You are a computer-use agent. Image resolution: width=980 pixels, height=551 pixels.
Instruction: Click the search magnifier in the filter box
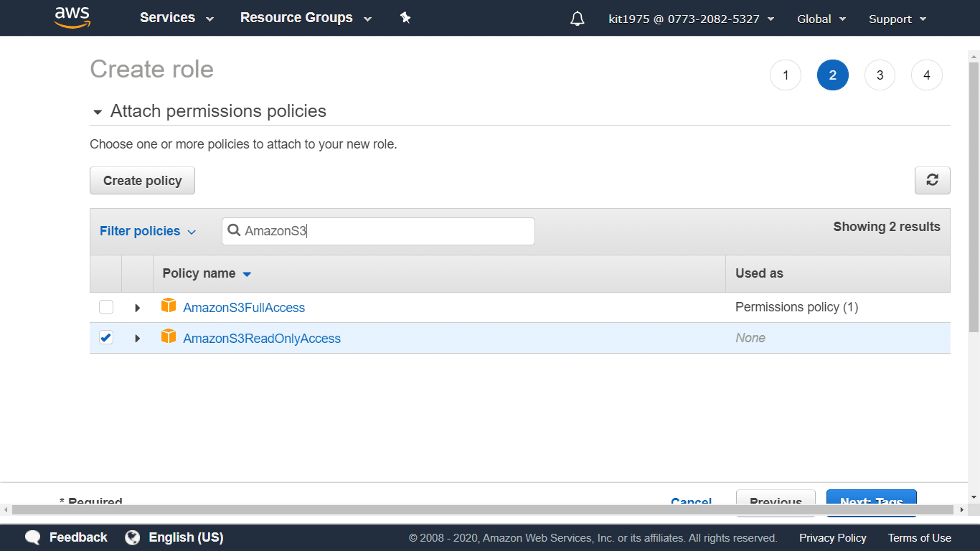tap(234, 230)
